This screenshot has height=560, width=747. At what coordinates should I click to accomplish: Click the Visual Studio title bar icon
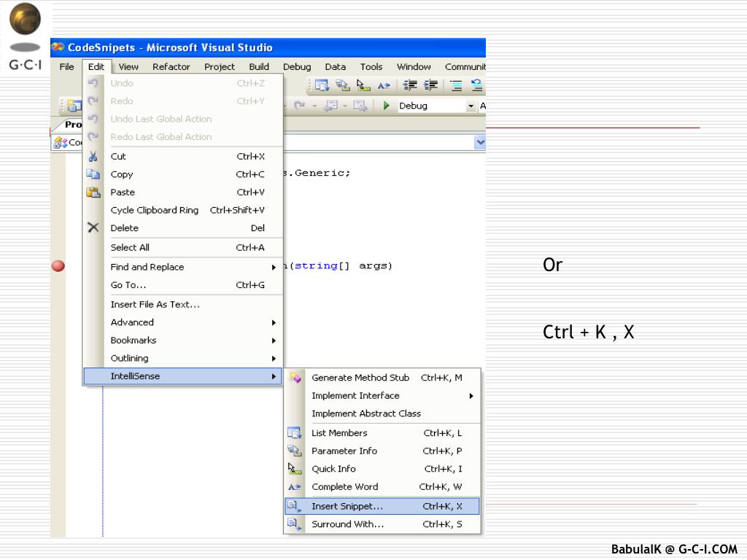58,47
